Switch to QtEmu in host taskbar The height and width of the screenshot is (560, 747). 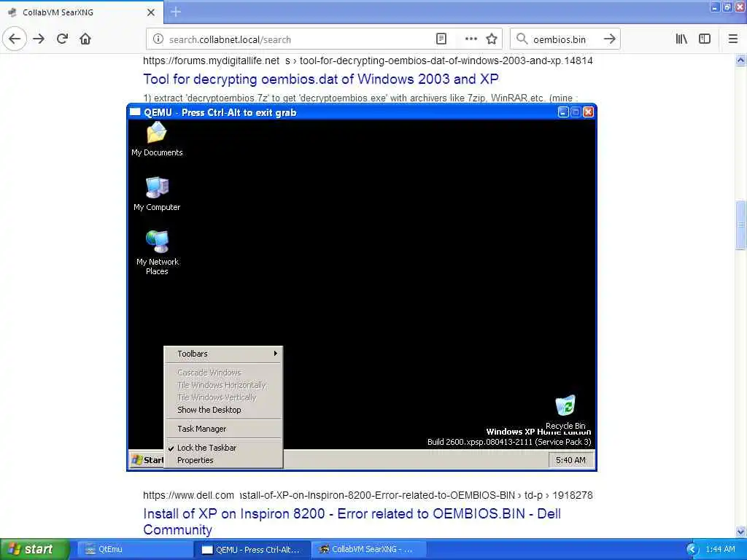134,550
